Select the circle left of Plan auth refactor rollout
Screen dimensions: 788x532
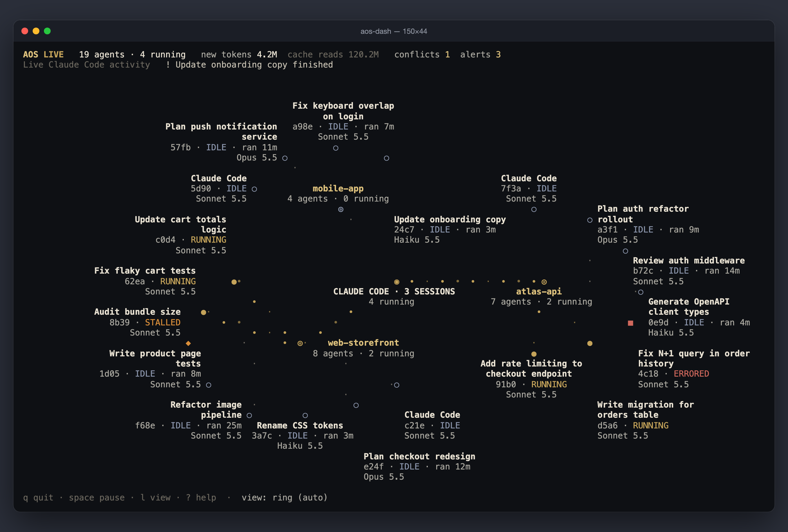tap(590, 220)
